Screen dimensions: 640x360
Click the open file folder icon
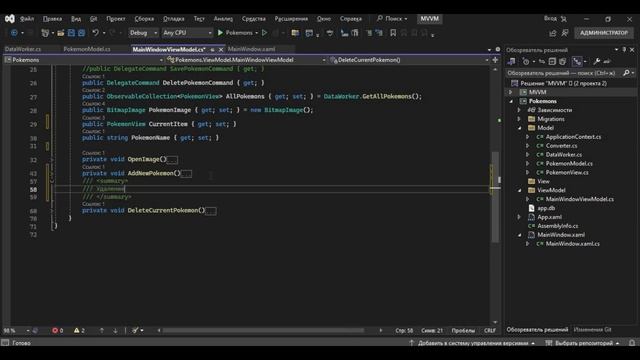pos(60,33)
